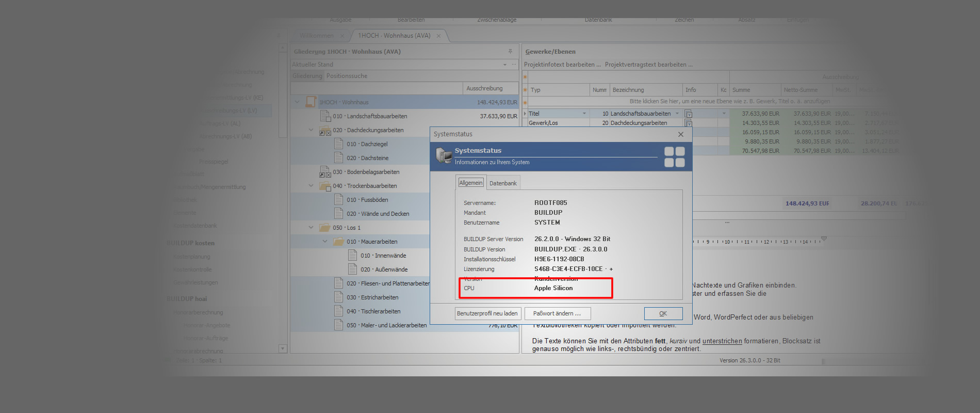Click the document icon beside 040 Tischlerarbeiten
The width and height of the screenshot is (980, 413).
click(x=339, y=311)
